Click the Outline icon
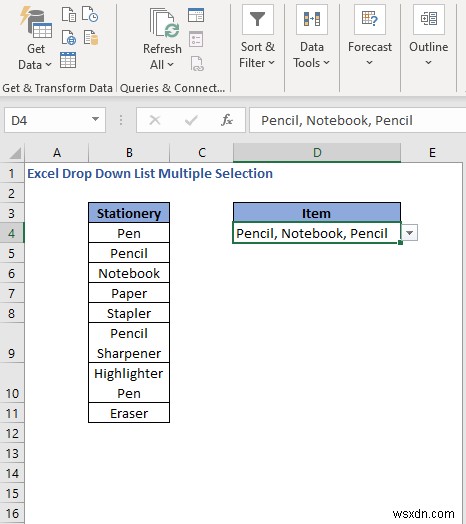466x524 pixels. point(429,19)
